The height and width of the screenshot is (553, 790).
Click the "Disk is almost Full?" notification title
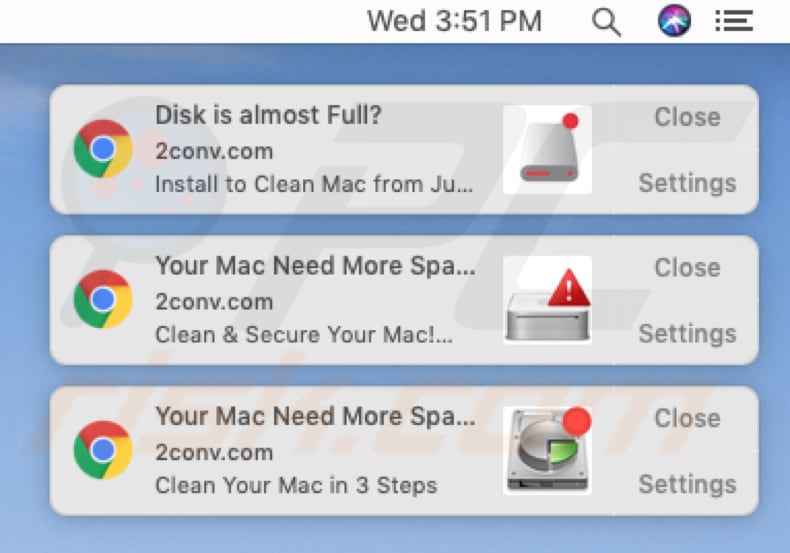[x=268, y=116]
